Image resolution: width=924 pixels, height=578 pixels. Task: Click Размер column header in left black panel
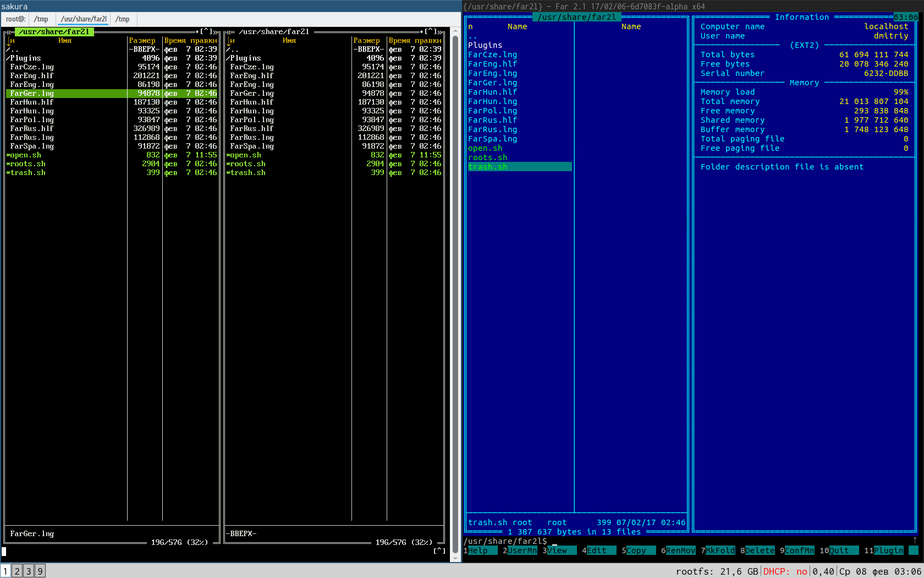coord(142,41)
